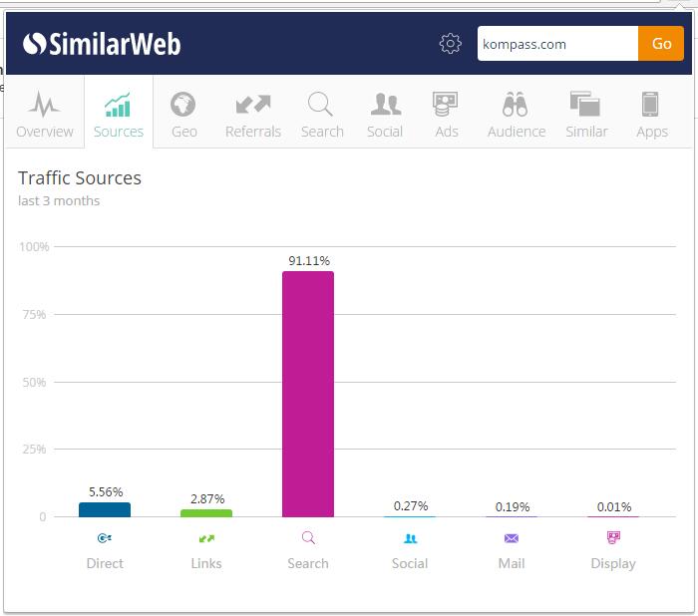
Task: Click the Display icon below chart
Action: pyautogui.click(x=613, y=538)
